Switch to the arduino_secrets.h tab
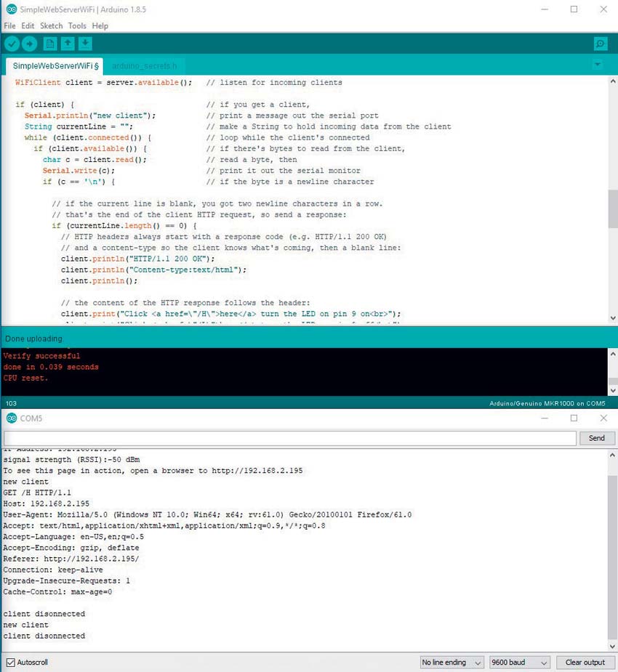Screen dimensions: 618x672 click(x=144, y=66)
